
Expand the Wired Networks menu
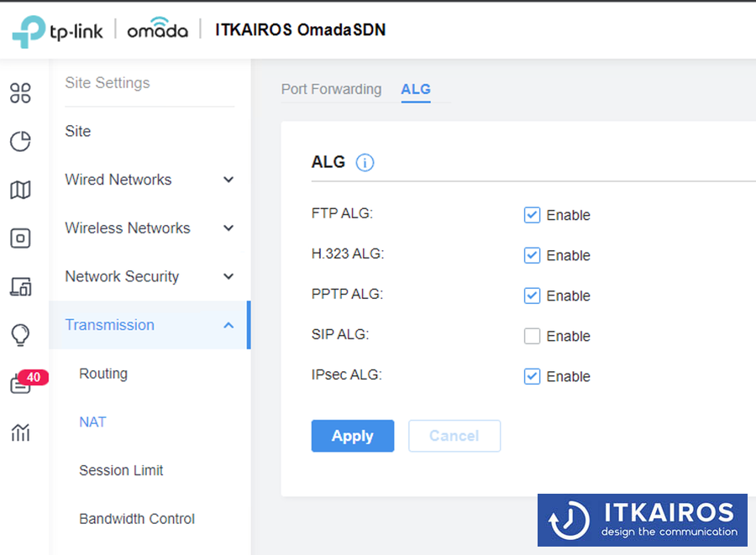[150, 180]
